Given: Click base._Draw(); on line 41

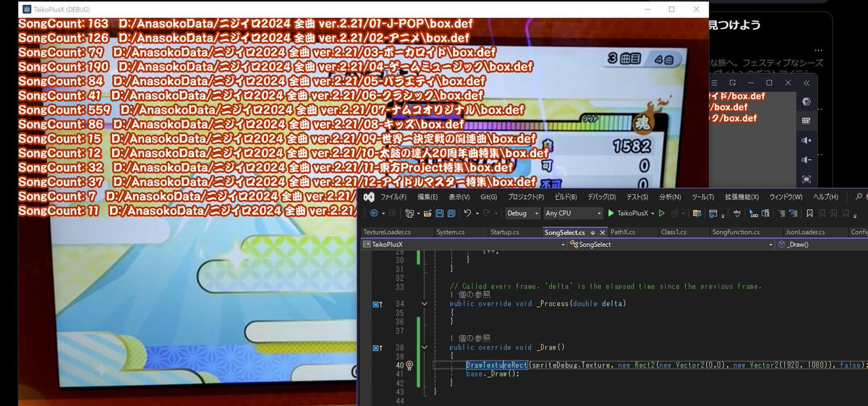Looking at the screenshot, I should pos(493,373).
